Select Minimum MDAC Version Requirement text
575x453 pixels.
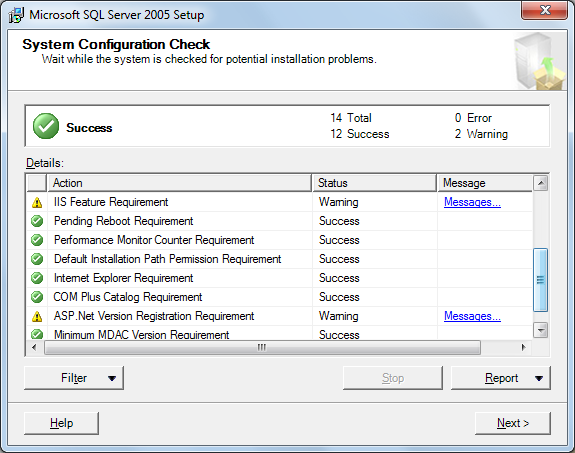[141, 335]
